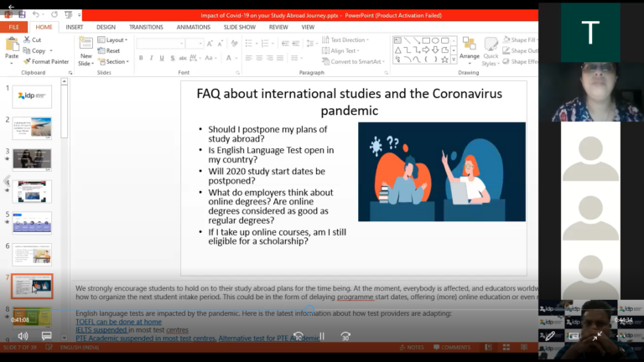This screenshot has width=644, height=362.
Task: Exit fullscreen video mode
Action: (x=598, y=336)
